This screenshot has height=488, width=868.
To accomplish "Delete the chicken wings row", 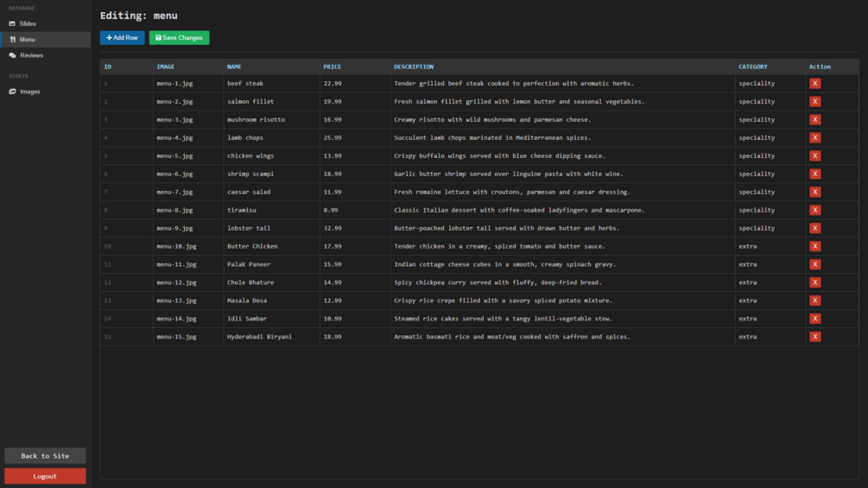I will pos(814,156).
